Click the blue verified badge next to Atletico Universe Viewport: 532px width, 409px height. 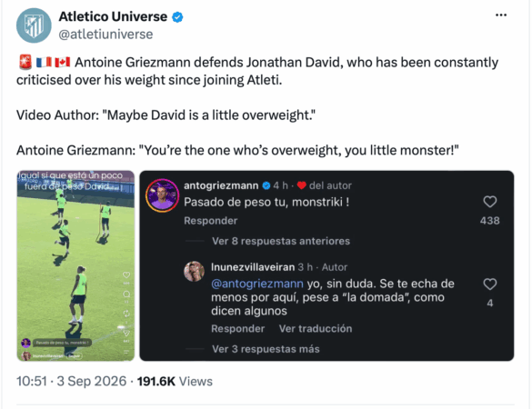[x=177, y=17]
